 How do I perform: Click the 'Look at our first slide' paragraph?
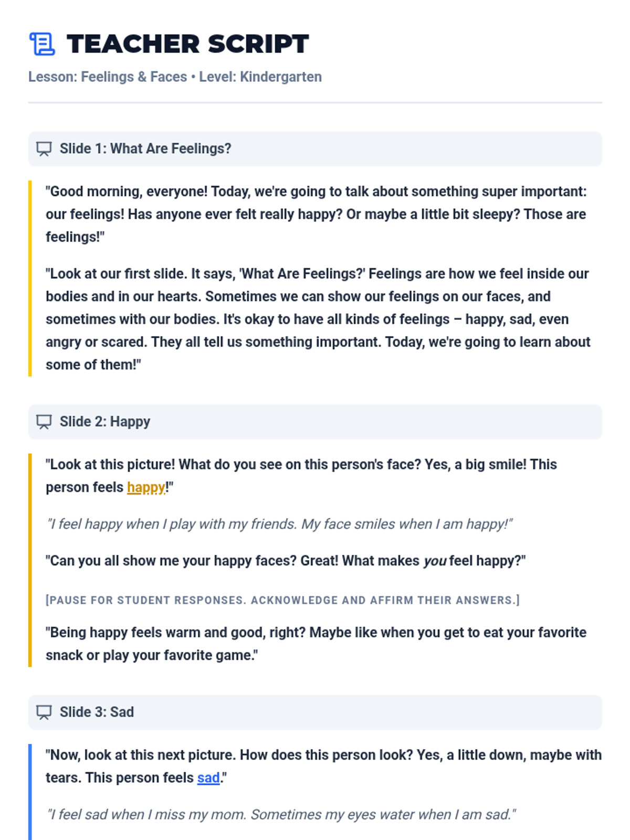(318, 319)
